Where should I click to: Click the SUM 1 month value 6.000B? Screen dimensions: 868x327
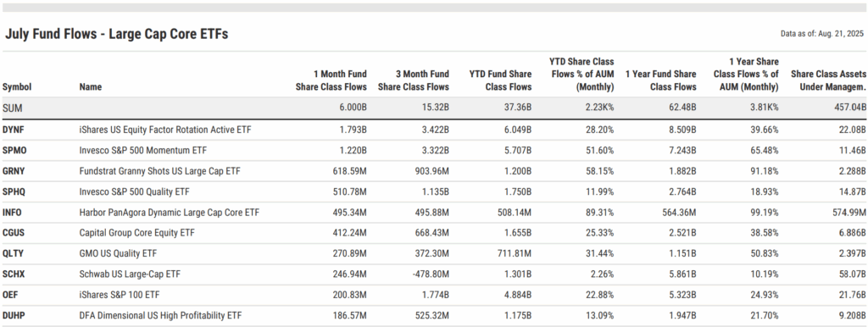point(353,108)
